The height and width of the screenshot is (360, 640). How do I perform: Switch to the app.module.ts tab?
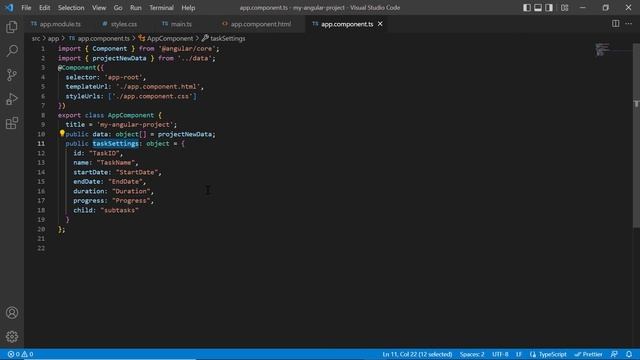click(x=56, y=24)
